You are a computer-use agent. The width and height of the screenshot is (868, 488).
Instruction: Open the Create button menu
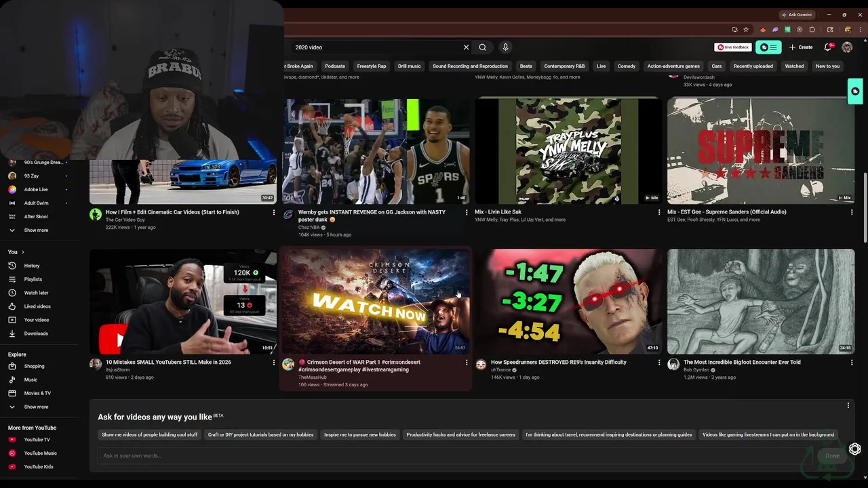pos(801,47)
